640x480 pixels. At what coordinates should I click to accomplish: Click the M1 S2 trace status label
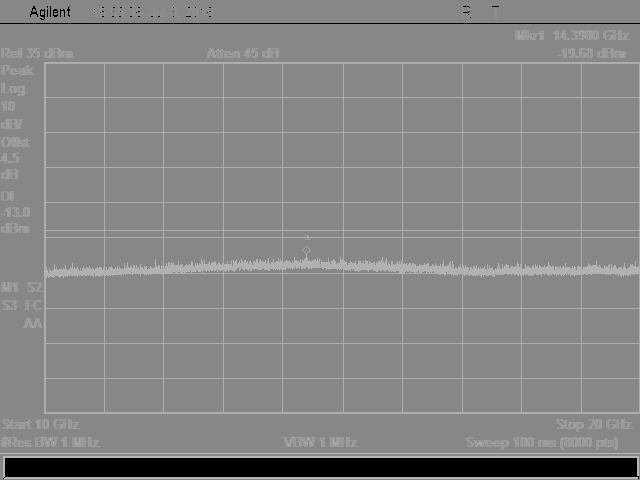(22, 288)
